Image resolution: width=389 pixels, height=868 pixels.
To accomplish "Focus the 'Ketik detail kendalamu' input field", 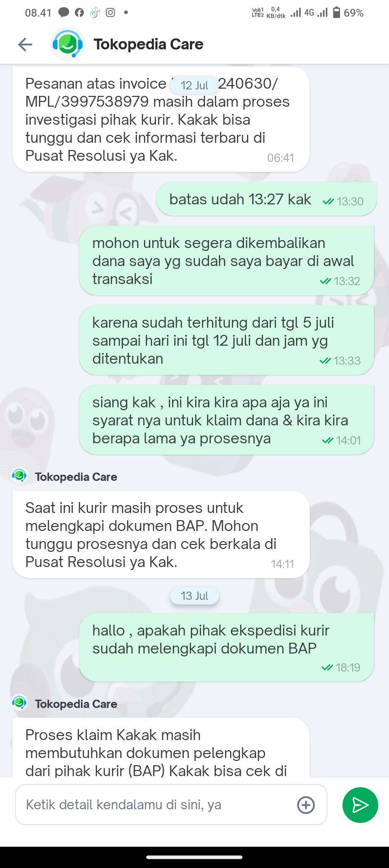I will [171, 805].
